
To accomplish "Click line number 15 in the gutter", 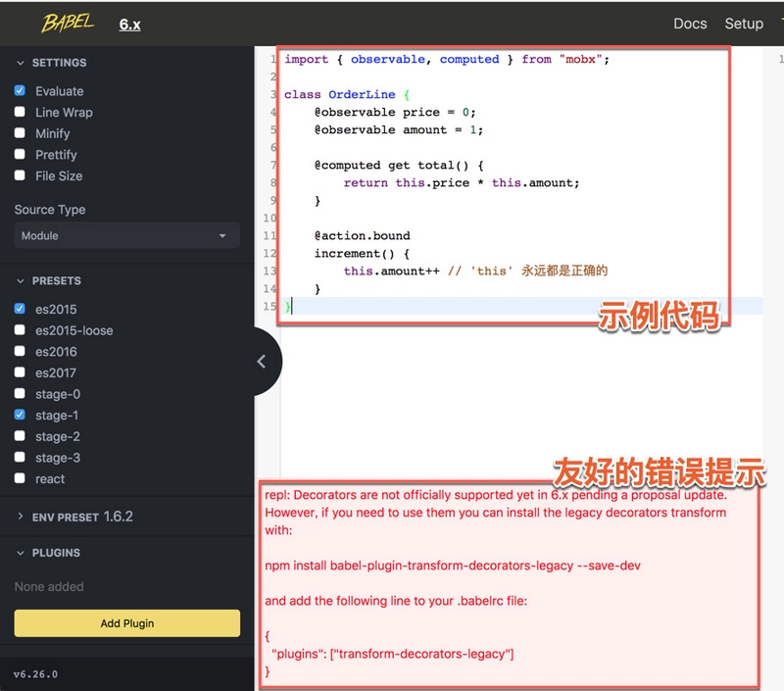I will [x=269, y=306].
